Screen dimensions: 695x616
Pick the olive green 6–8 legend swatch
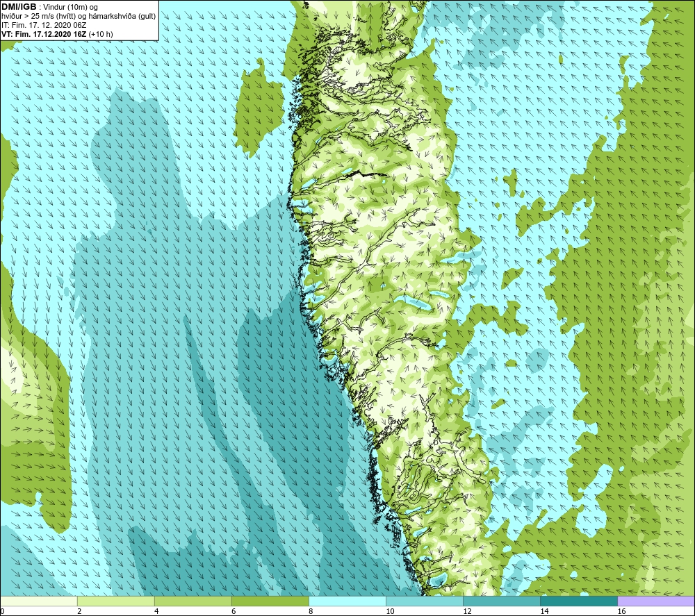click(x=270, y=601)
